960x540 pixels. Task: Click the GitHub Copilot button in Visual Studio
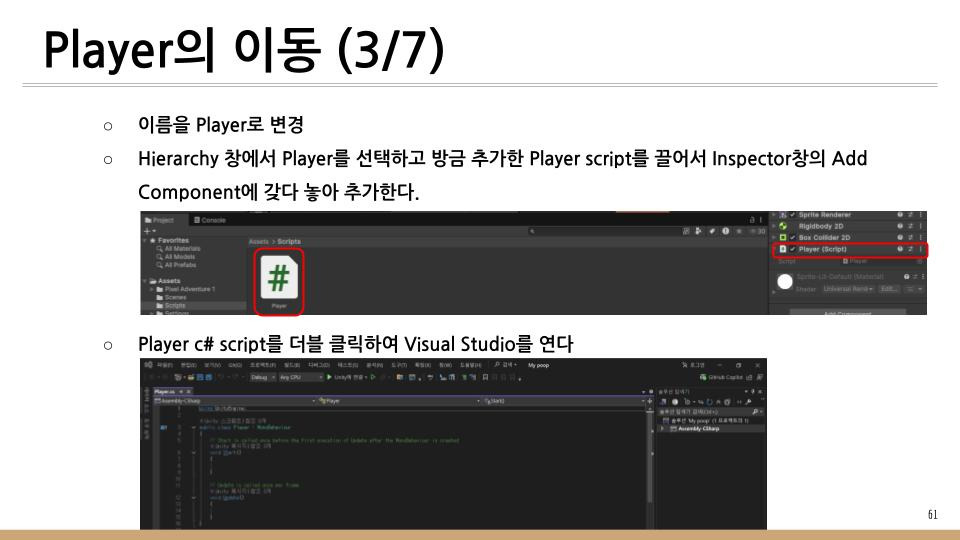tap(721, 377)
